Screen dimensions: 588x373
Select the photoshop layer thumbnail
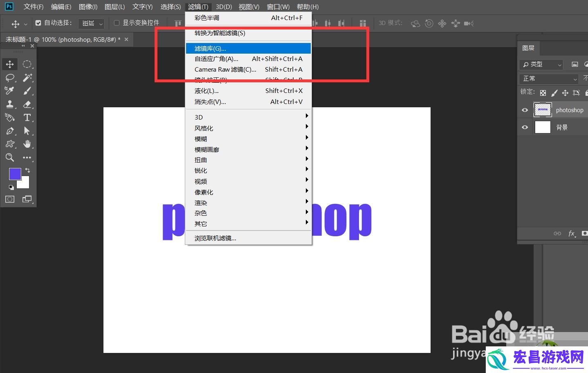(x=543, y=110)
